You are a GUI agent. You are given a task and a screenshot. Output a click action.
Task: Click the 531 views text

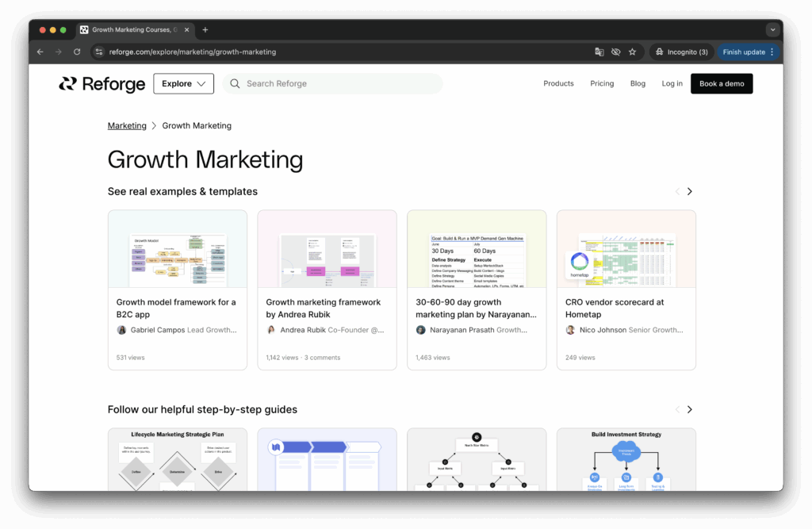[131, 358]
